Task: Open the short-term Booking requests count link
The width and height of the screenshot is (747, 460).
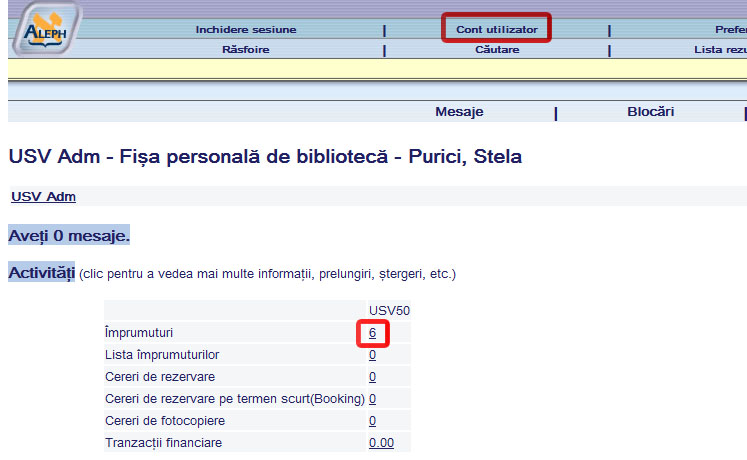Action: click(x=372, y=398)
